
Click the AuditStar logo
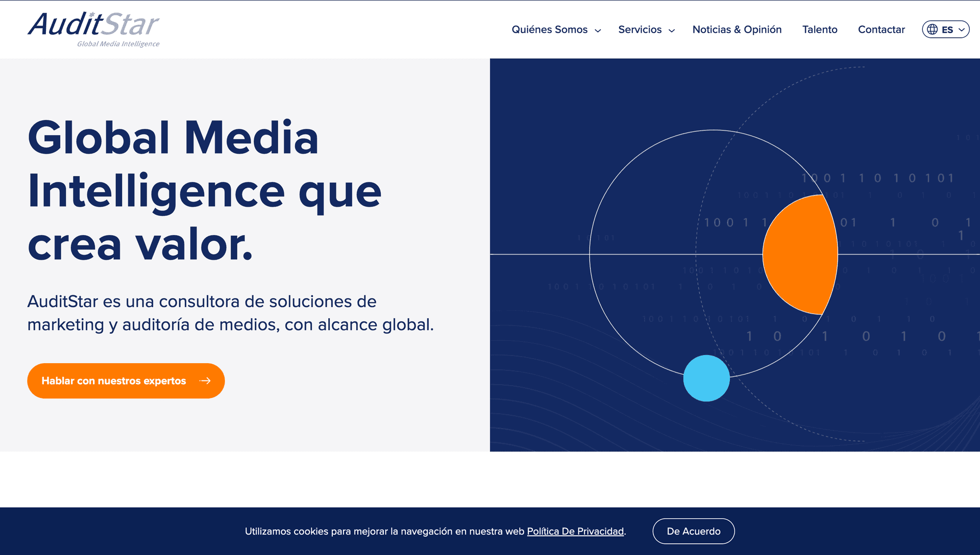(x=93, y=30)
